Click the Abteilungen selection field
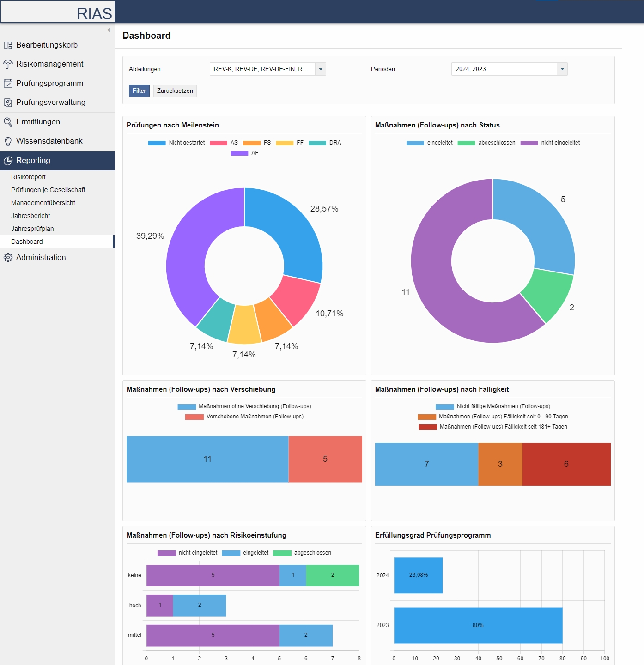The image size is (644, 665). coord(262,69)
